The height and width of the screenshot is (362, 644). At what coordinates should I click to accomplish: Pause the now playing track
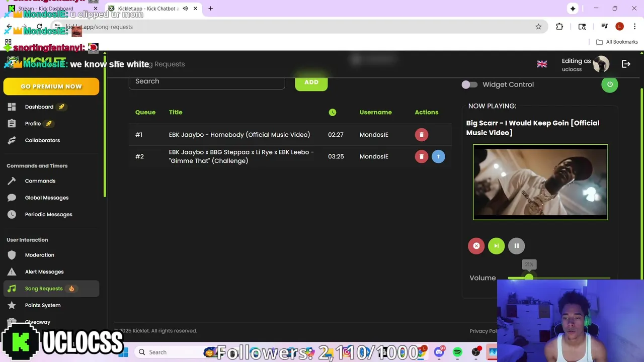(x=516, y=246)
